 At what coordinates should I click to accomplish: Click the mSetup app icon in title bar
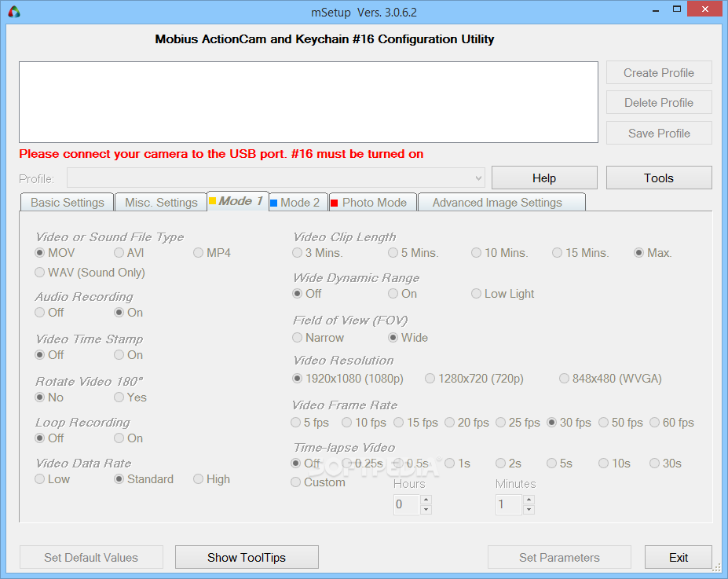(x=14, y=12)
